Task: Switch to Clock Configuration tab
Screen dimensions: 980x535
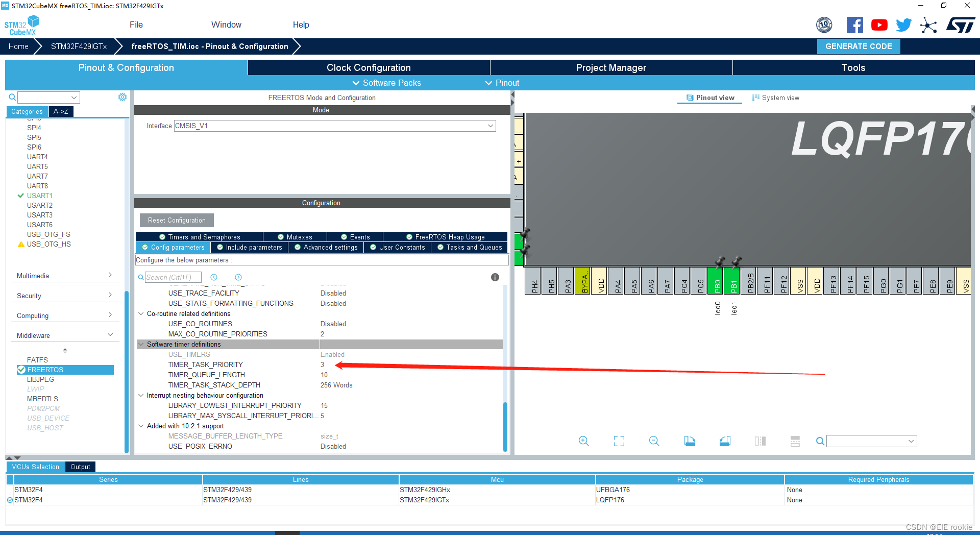Action: [369, 67]
